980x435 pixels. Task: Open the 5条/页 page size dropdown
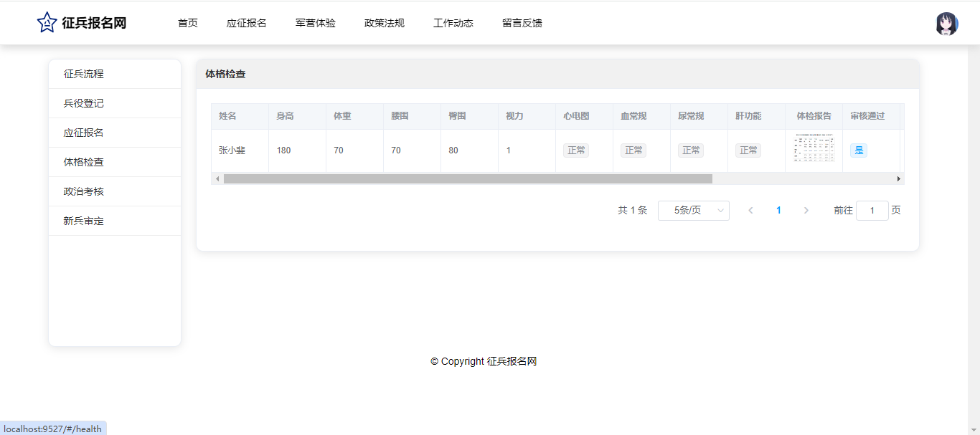tap(694, 211)
